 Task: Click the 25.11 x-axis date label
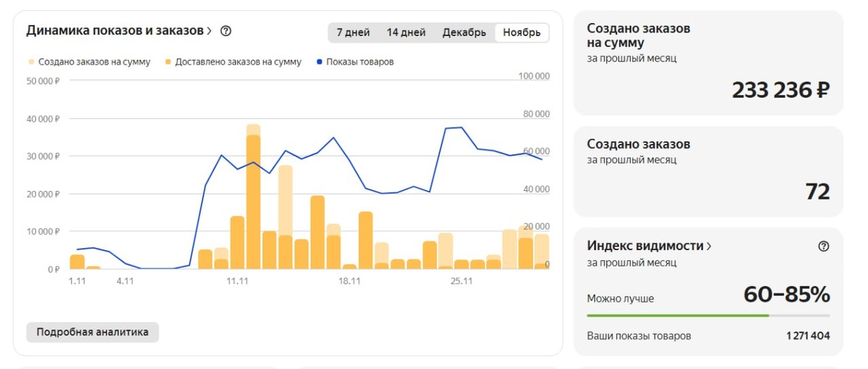pyautogui.click(x=461, y=281)
